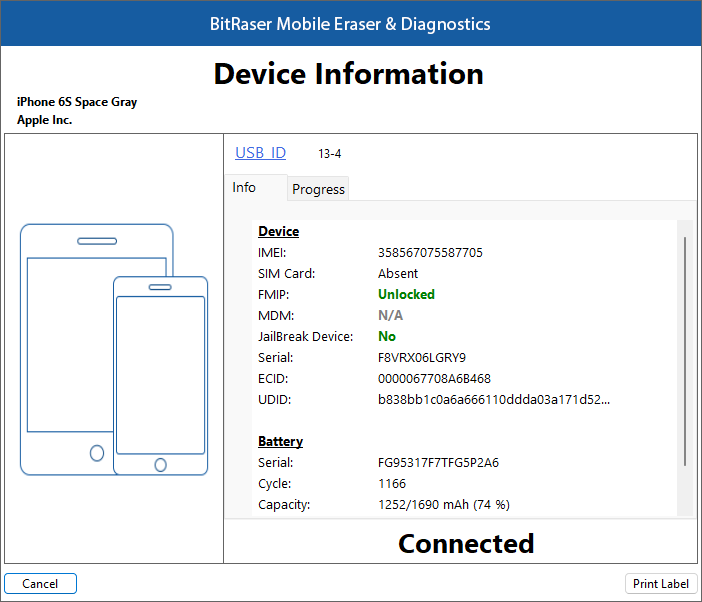The height and width of the screenshot is (602, 702).
Task: Click the JailBreak Device value No
Action: pyautogui.click(x=387, y=336)
